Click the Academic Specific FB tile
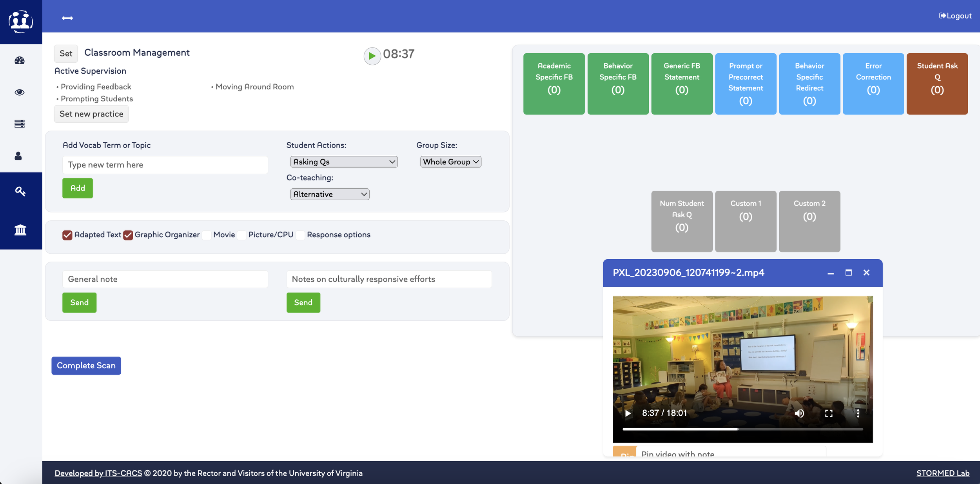This screenshot has width=980, height=484. (554, 84)
